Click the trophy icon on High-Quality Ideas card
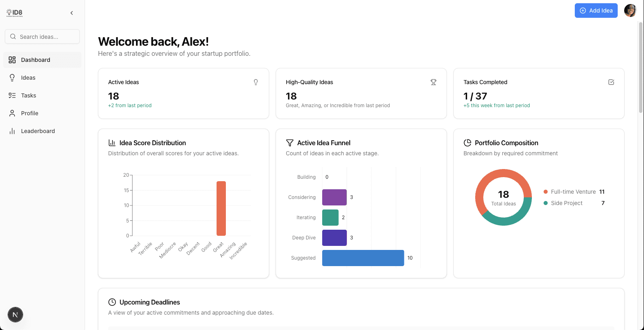This screenshot has height=330, width=644. [434, 82]
